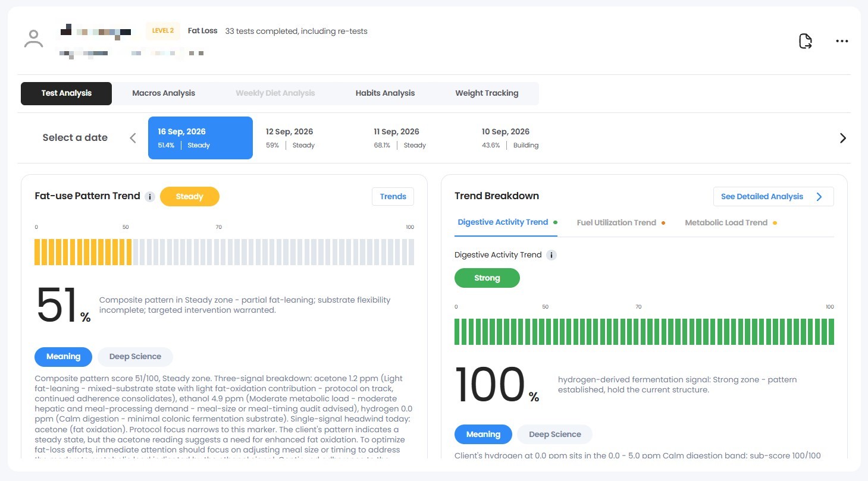
Task: Select the Fuel Utilization Trend tab
Action: point(621,223)
